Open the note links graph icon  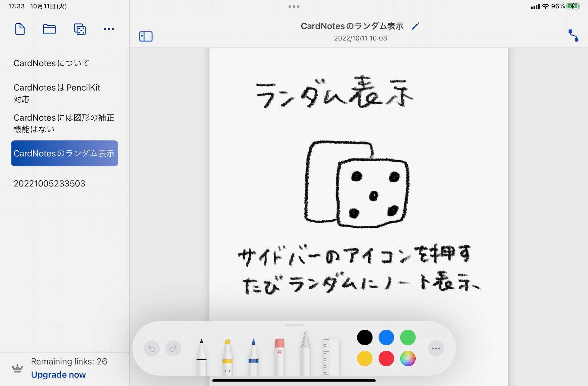click(x=573, y=36)
